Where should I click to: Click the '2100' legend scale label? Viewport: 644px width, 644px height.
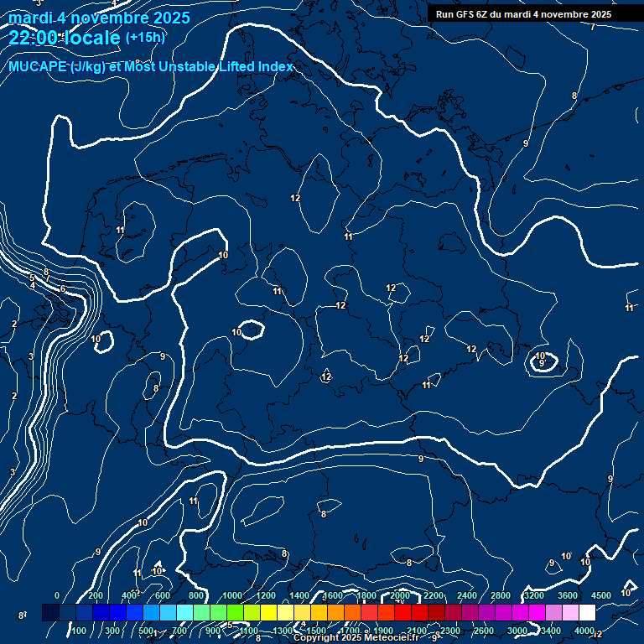click(x=417, y=631)
